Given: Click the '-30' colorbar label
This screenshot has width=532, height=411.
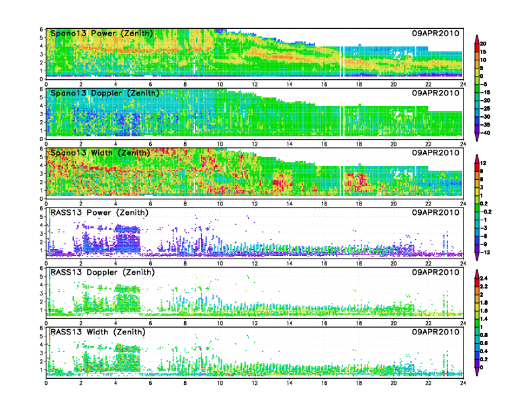Looking at the screenshot, I should (485, 117).
